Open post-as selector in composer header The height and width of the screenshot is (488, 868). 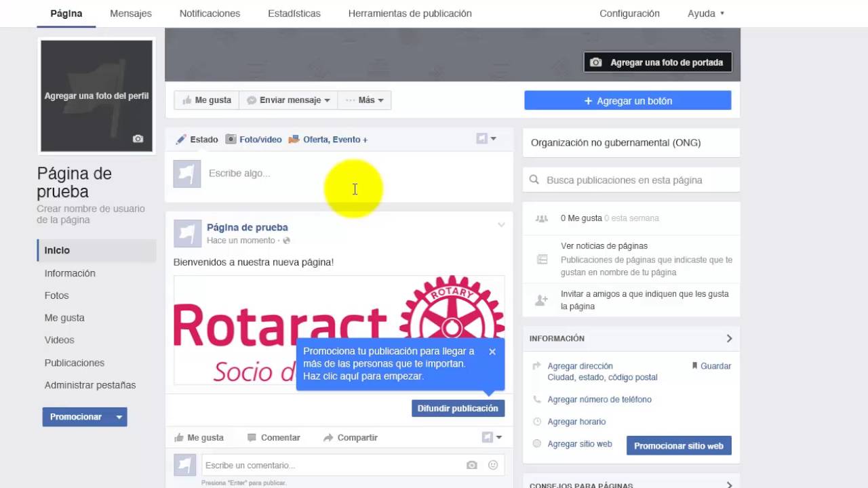point(486,138)
